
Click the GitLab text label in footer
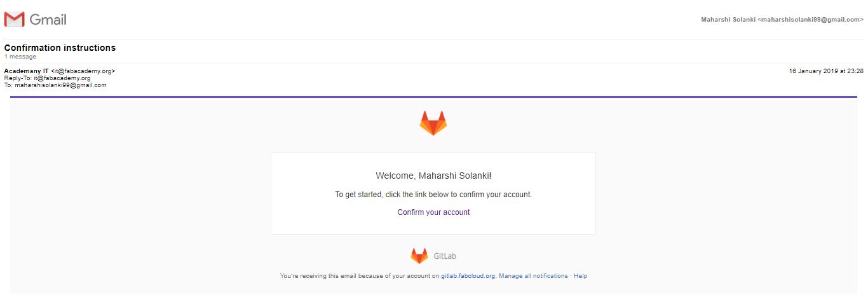click(x=445, y=256)
